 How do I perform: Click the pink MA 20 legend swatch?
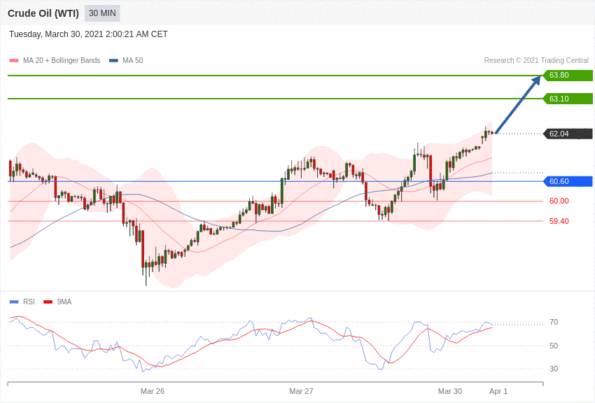point(14,60)
